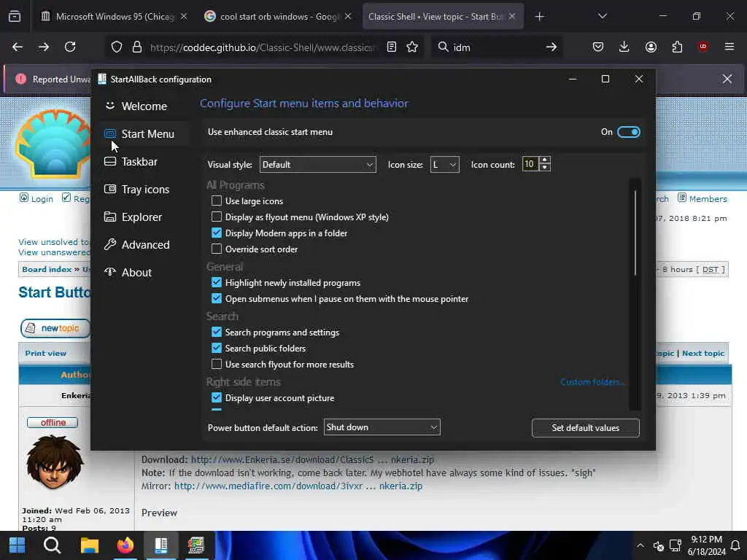Uncheck Highlight newly installed programs
Screen dimensions: 747x560
pyautogui.click(x=216, y=282)
